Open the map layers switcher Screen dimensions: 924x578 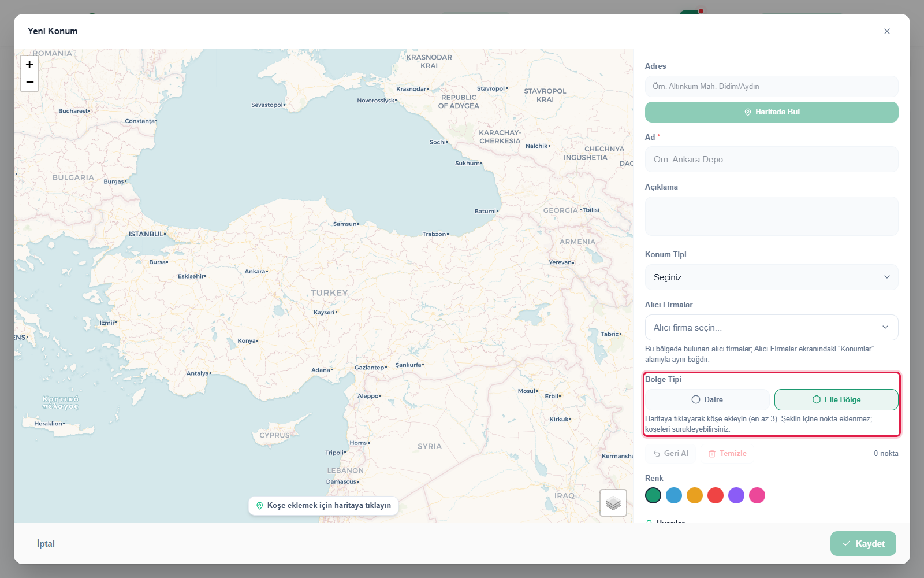coord(613,503)
